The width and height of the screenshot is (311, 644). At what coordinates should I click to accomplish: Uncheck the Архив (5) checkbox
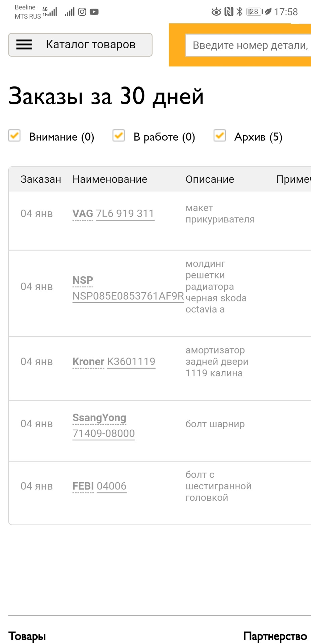(x=220, y=136)
